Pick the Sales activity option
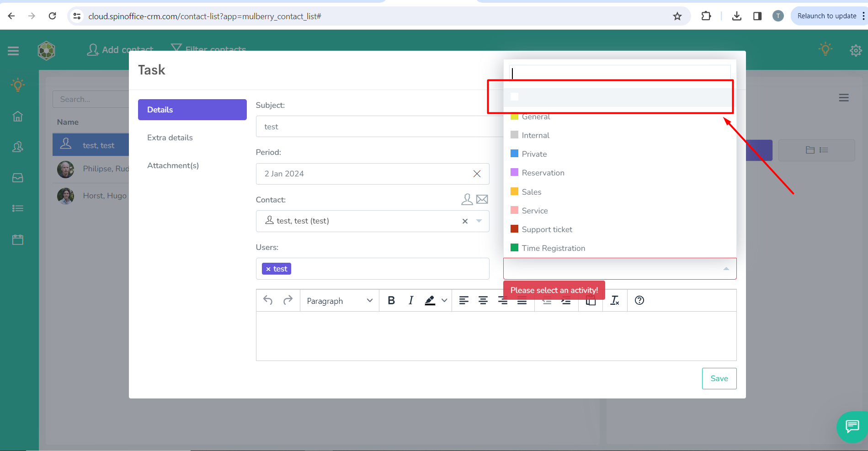The image size is (868, 451). coord(620,192)
